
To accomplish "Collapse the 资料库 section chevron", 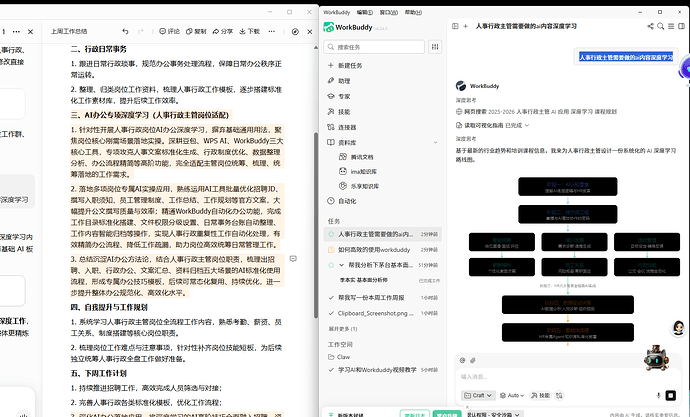I will coord(436,143).
